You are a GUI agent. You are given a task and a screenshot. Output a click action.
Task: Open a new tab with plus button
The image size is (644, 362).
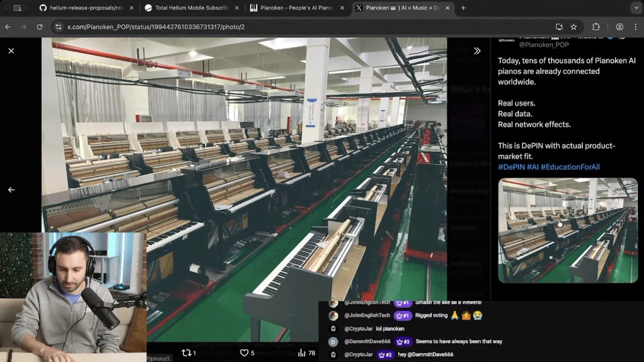(x=464, y=8)
